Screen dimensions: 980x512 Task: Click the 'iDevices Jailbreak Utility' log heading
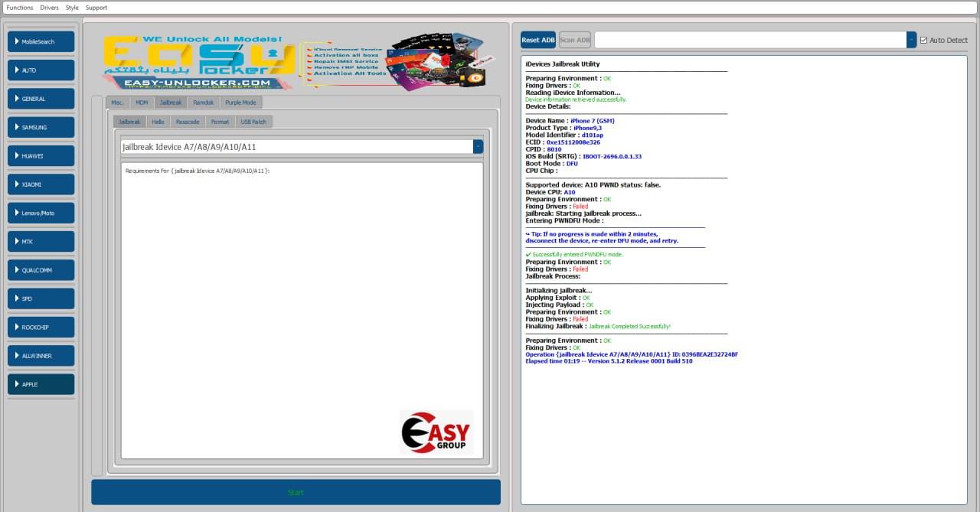tap(563, 64)
